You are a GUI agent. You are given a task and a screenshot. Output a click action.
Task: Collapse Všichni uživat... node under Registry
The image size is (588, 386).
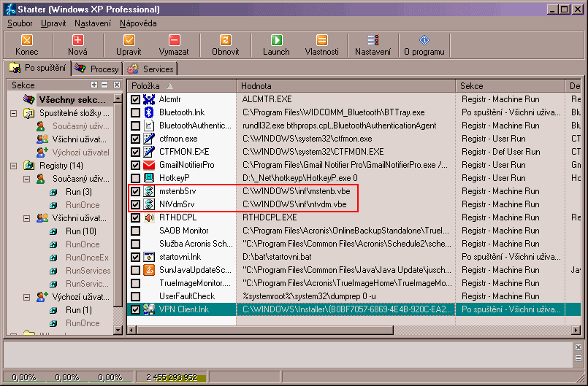(x=26, y=218)
